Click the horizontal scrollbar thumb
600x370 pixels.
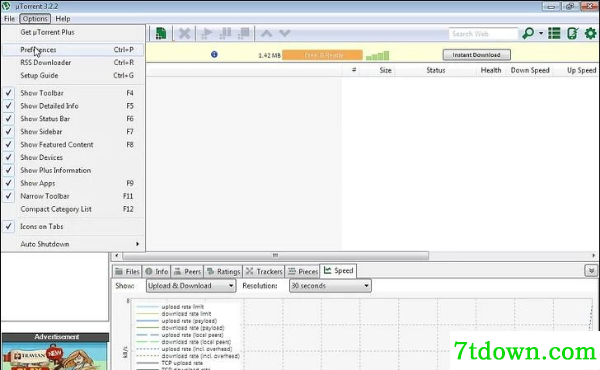coord(275,255)
